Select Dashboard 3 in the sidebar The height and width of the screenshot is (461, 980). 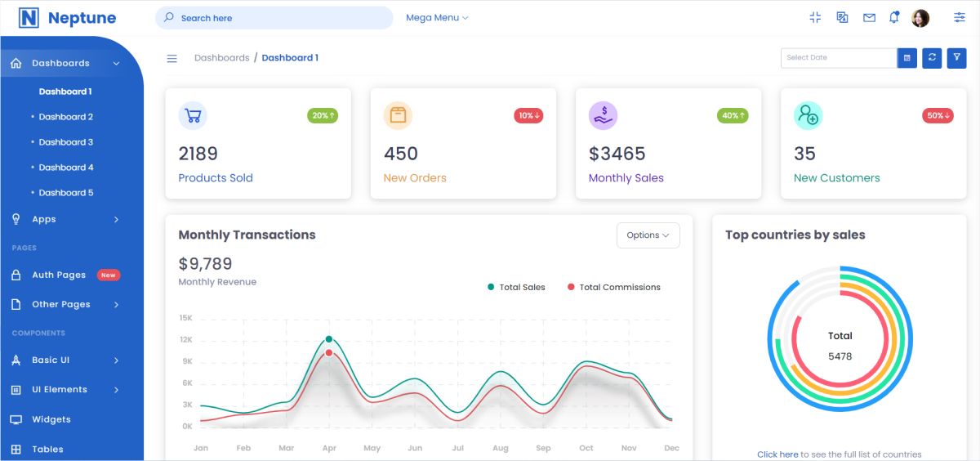(66, 142)
